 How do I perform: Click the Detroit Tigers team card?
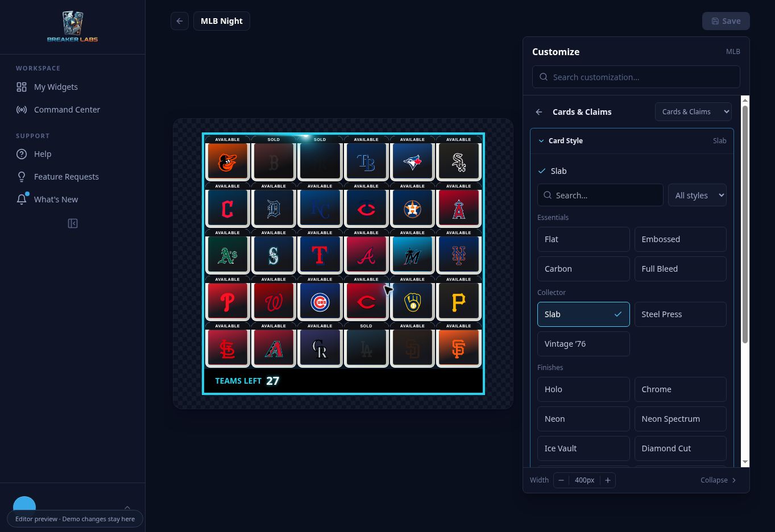click(273, 204)
